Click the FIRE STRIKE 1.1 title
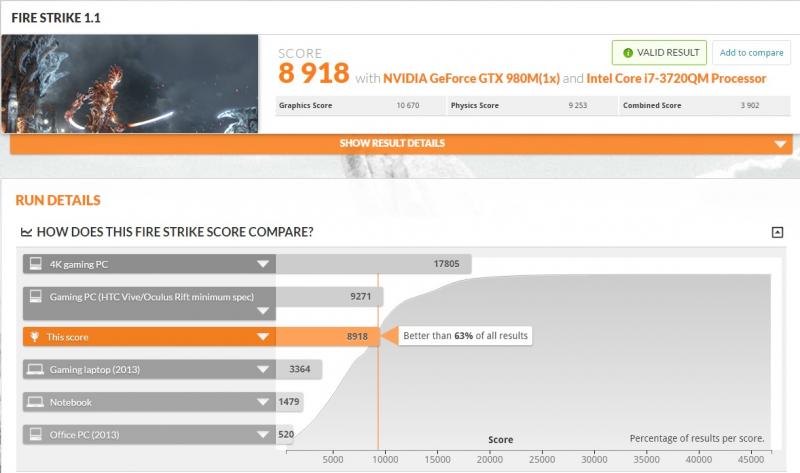The height and width of the screenshot is (473, 800). coord(56,18)
